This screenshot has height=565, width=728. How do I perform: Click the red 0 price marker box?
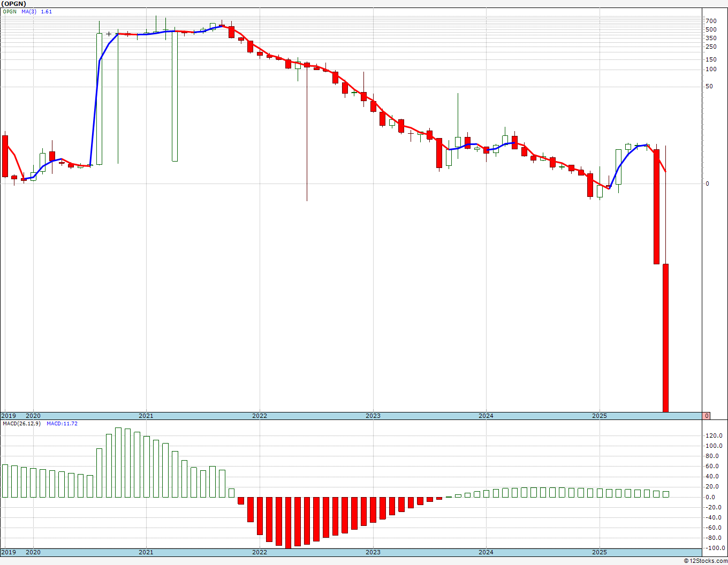[x=707, y=416]
